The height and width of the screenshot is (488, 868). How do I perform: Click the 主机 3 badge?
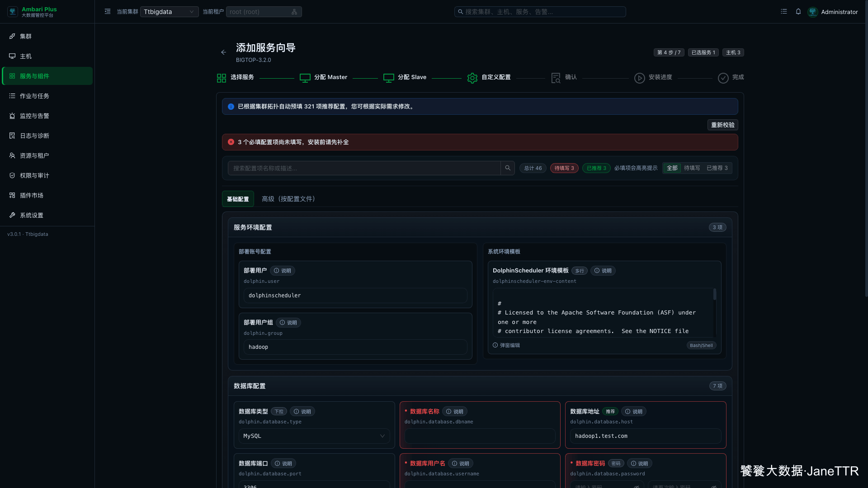733,52
